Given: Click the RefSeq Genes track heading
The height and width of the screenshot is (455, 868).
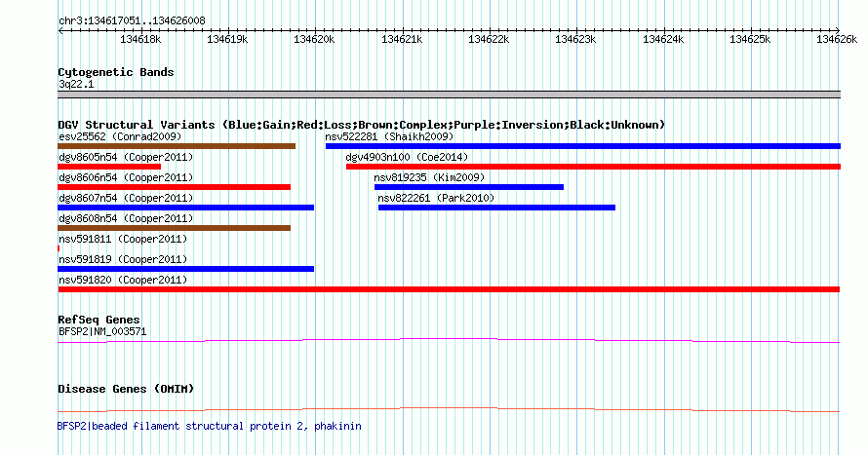Looking at the screenshot, I should coord(99,321).
